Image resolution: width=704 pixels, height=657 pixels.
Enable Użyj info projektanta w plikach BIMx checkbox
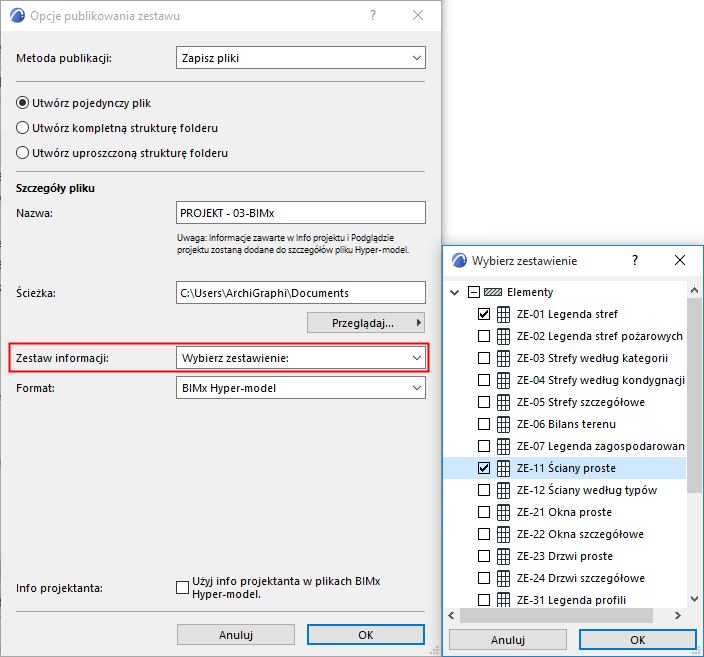pyautogui.click(x=182, y=588)
